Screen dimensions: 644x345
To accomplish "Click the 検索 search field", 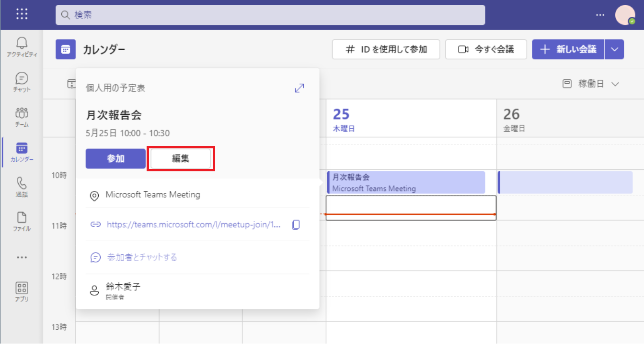I will click(x=270, y=15).
